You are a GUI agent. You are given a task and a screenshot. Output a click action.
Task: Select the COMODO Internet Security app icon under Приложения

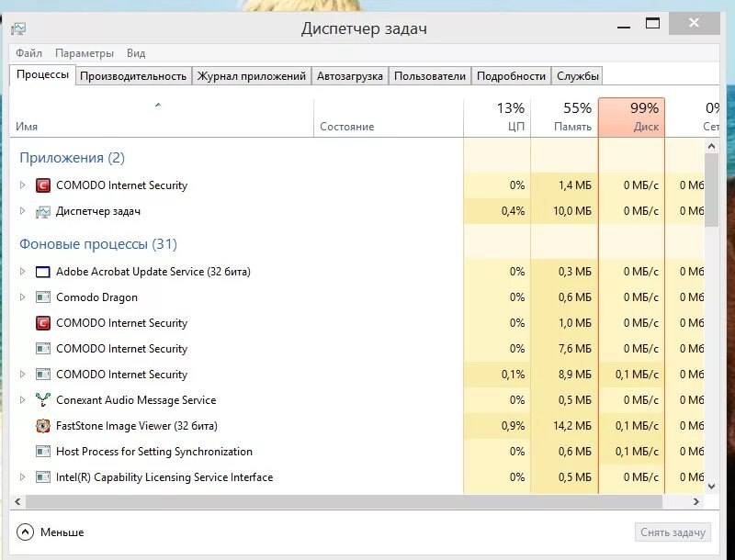[43, 185]
